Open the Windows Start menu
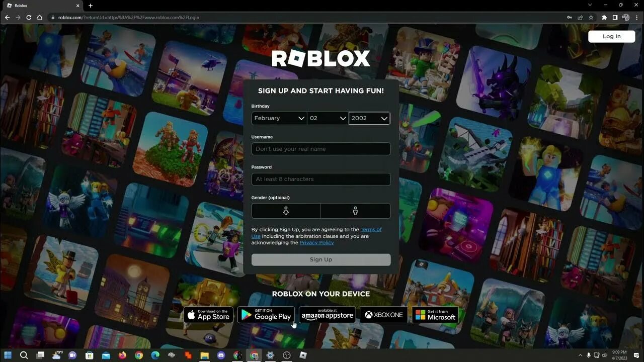Screen dimensions: 644x362 point(8,355)
